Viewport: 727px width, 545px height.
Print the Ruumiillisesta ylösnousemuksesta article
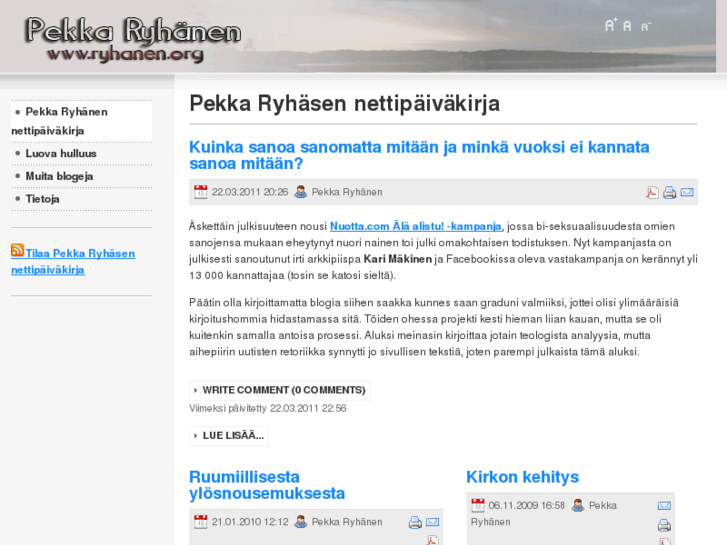click(x=415, y=522)
